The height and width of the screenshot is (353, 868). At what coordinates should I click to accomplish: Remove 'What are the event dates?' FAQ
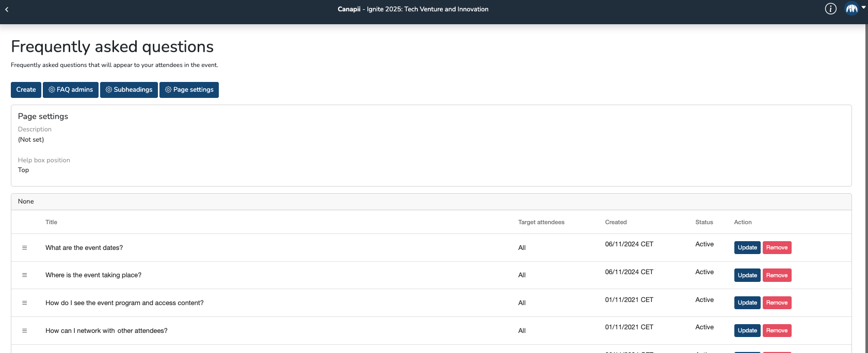pos(777,248)
